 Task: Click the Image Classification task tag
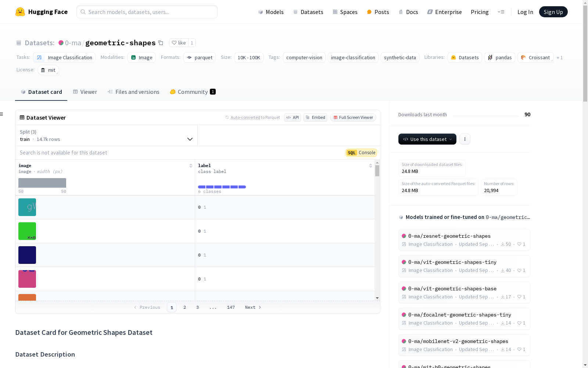(x=64, y=57)
